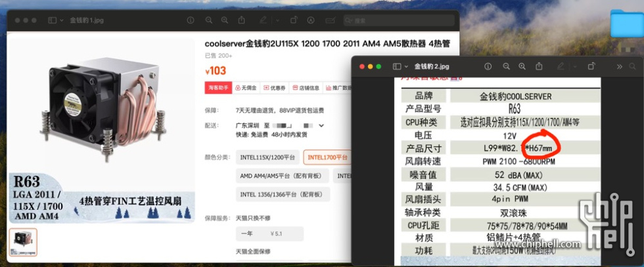Click the 天猫只换不修 text
Image resolution: width=644 pixels, height=267 pixels.
point(253,218)
